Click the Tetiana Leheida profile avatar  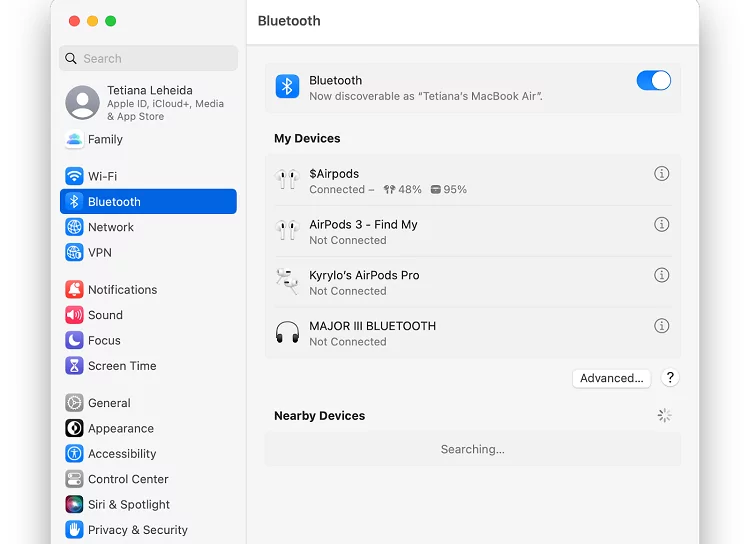click(x=83, y=102)
